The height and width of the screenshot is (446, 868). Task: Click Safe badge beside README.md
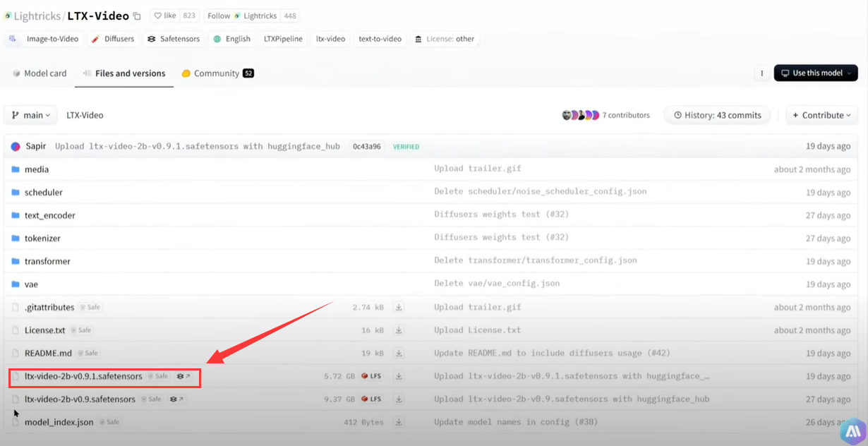coord(88,353)
